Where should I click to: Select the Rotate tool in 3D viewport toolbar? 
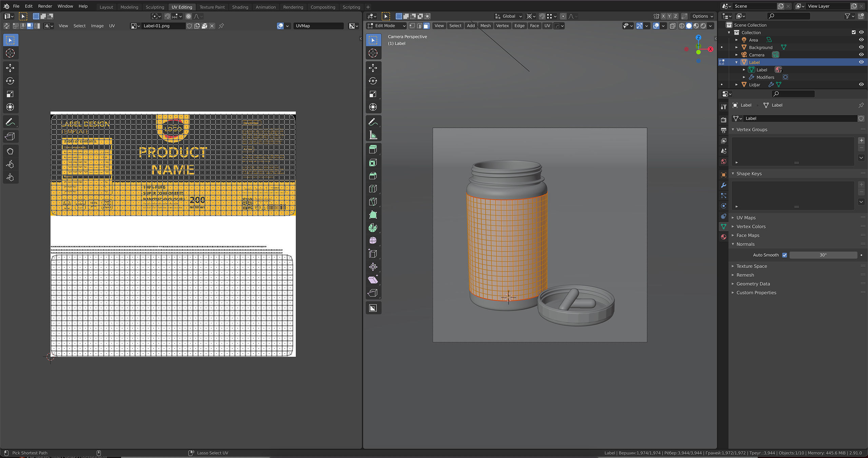373,81
